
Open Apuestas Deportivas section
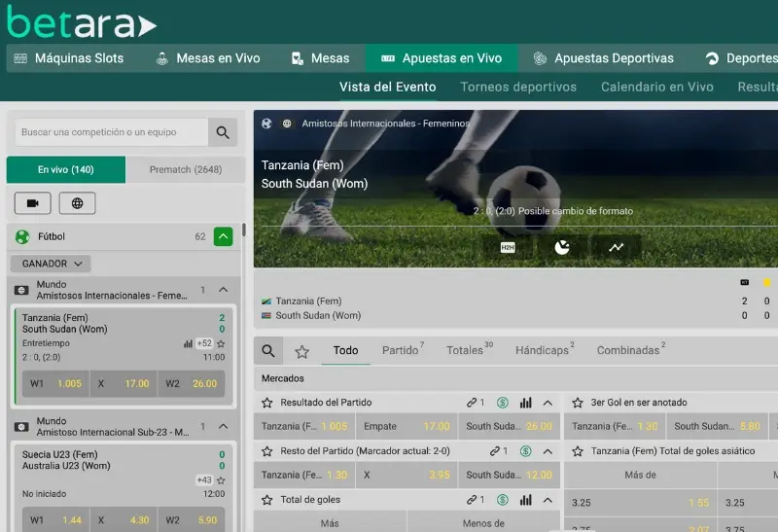click(604, 58)
